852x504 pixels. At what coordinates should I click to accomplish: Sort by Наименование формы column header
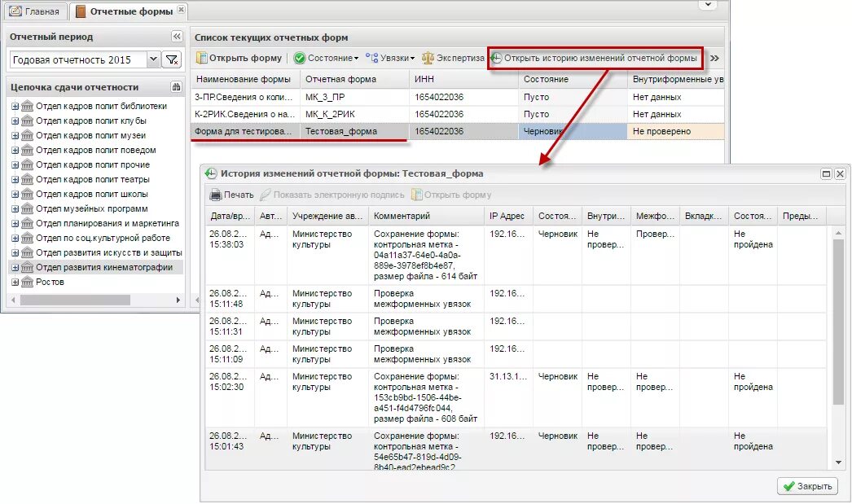(x=246, y=79)
